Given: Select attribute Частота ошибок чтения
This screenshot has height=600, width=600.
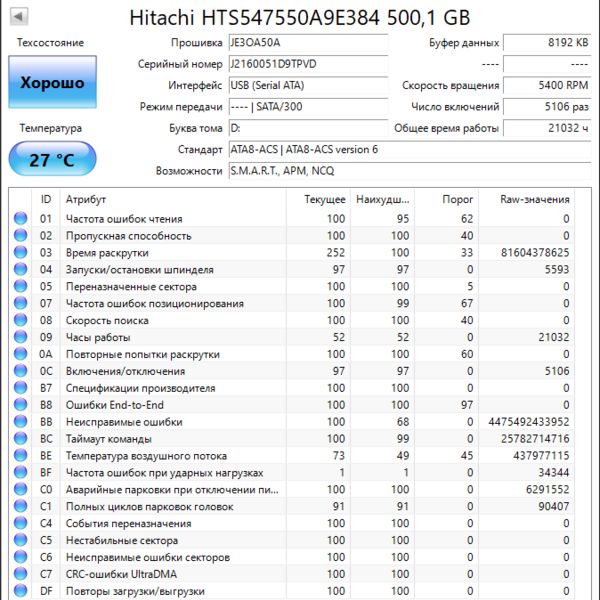Looking at the screenshot, I should 124,219.
